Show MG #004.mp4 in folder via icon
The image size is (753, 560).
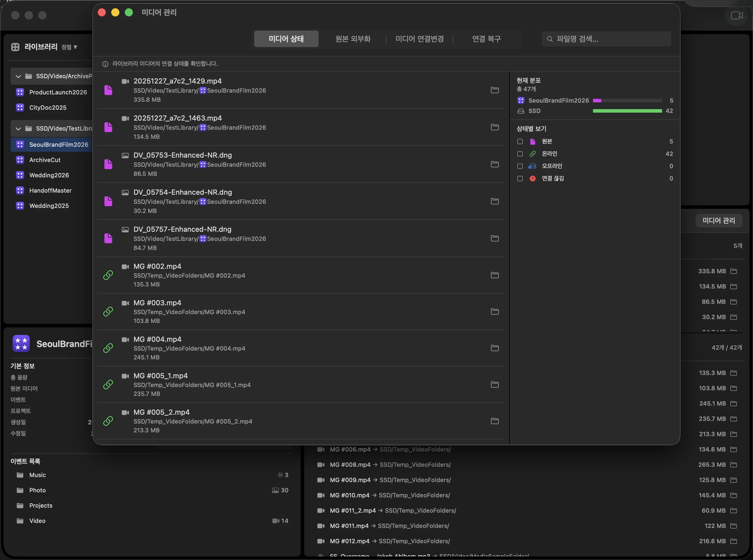[x=495, y=348]
